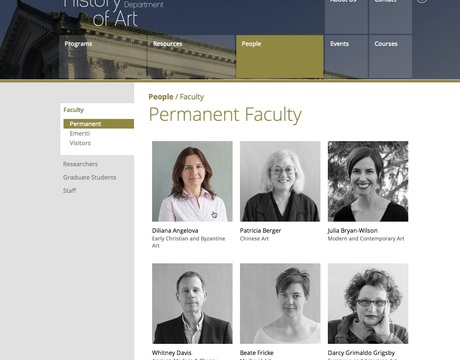Viewport: 460px width, 360px height.
Task: Open Patricia Berger's portrait photo
Action: coord(280,181)
